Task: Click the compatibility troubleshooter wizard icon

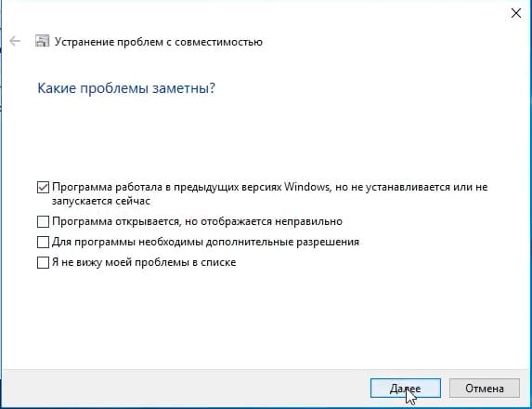Action: [x=43, y=41]
